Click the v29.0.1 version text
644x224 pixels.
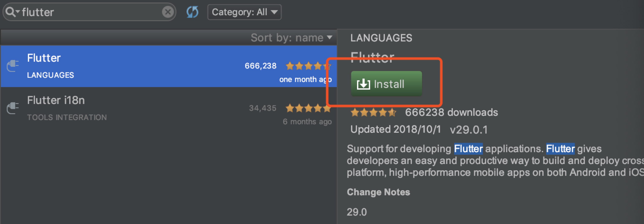pos(469,130)
